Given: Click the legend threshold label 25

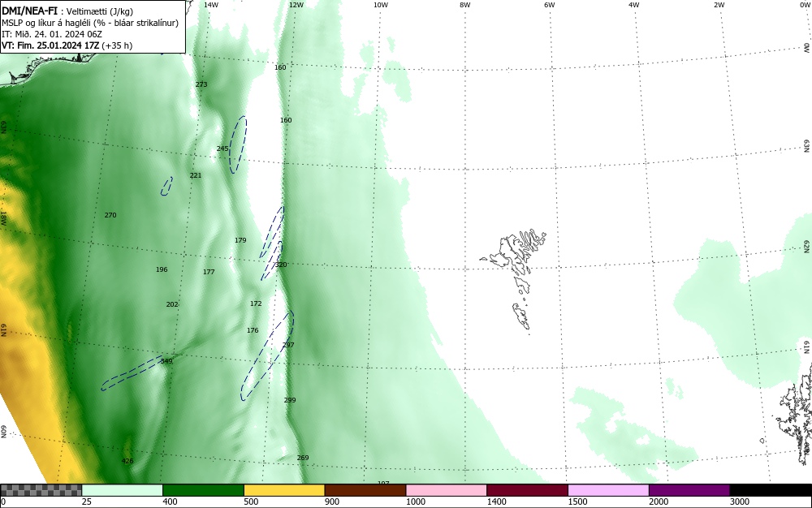Looking at the screenshot, I should (x=87, y=502).
